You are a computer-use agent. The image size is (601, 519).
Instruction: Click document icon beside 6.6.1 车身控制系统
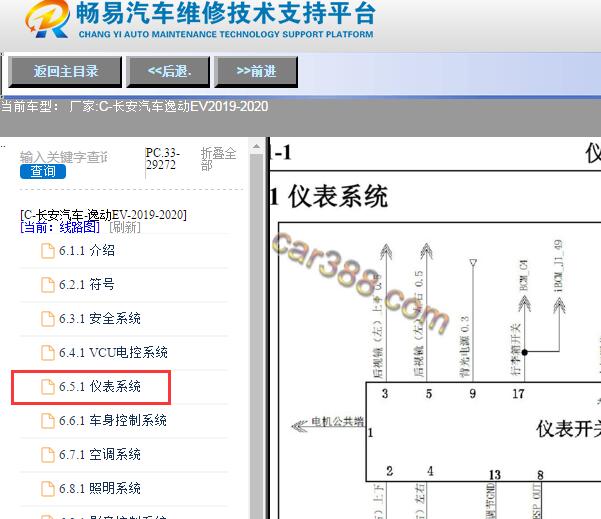48,420
